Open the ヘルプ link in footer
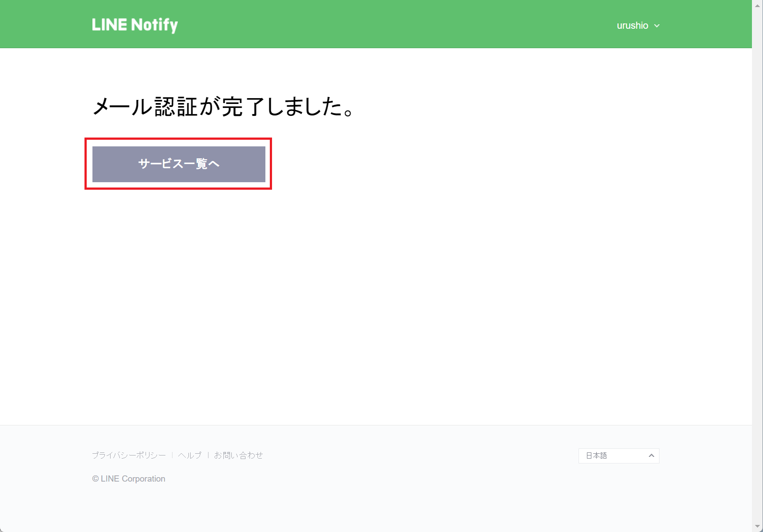This screenshot has height=532, width=763. (190, 455)
